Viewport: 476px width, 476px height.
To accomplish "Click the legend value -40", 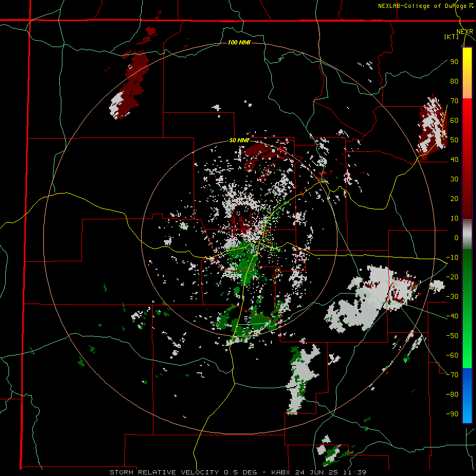I will (452, 316).
